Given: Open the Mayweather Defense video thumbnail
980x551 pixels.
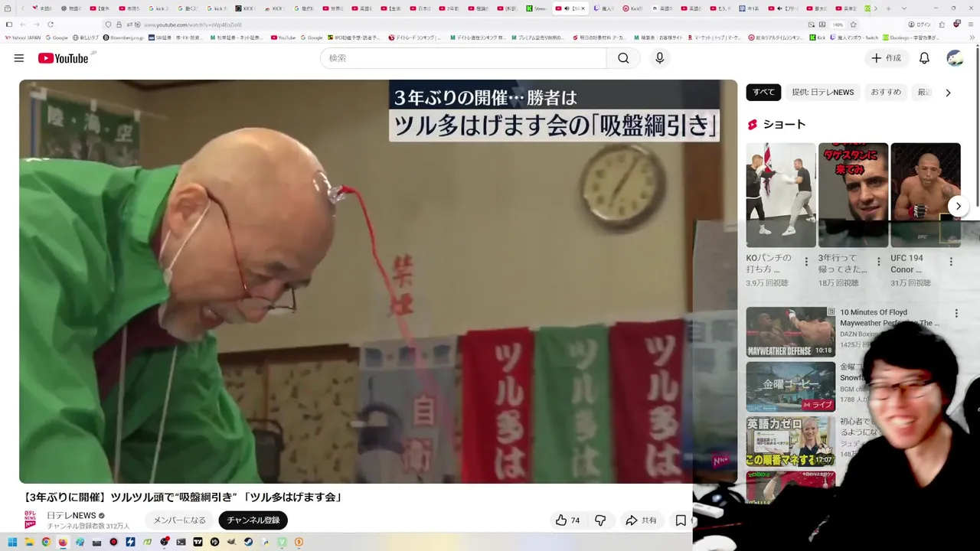Looking at the screenshot, I should pos(791,332).
